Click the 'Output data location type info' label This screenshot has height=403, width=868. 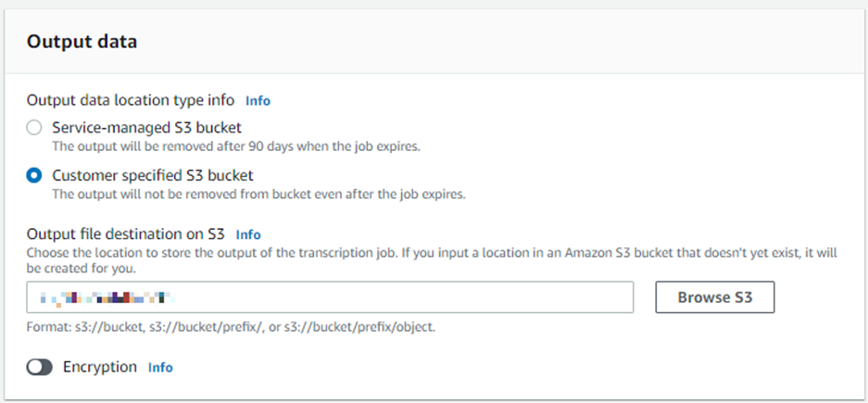pos(131,100)
